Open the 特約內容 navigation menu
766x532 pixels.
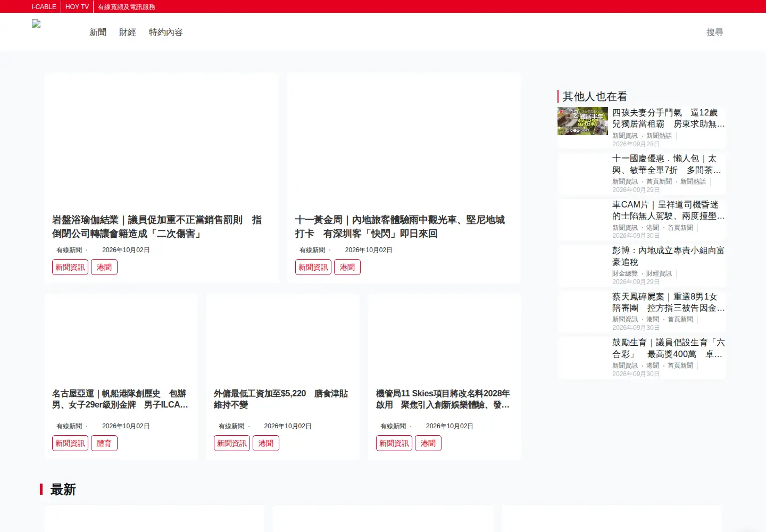(166, 32)
